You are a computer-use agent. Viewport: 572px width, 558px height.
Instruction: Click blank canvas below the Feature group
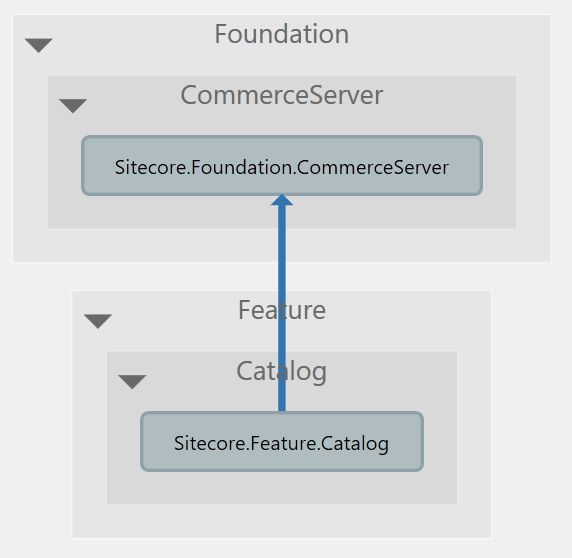(x=282, y=548)
